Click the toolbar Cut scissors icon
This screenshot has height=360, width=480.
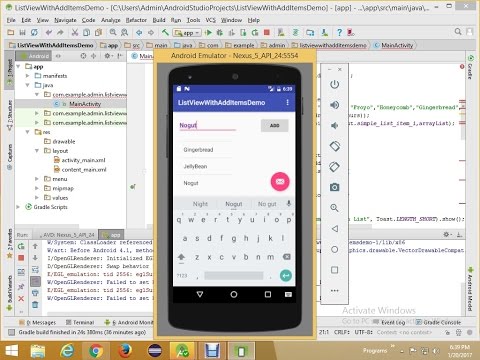pyautogui.click(x=75, y=32)
